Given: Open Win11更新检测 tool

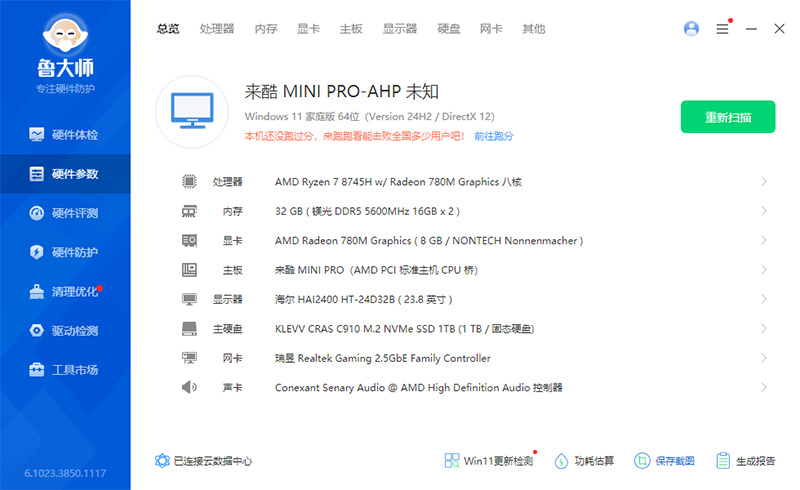Looking at the screenshot, I should point(489,461).
